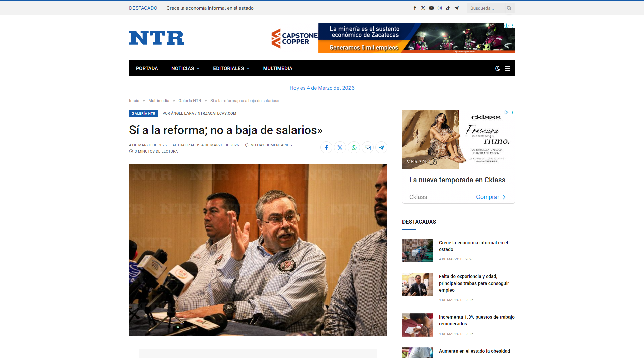
Task: Go to Portada menu item
Action: tap(147, 68)
